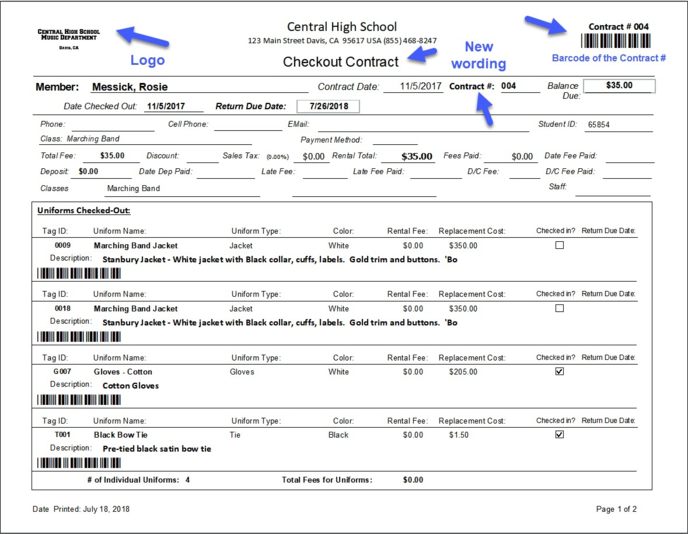The height and width of the screenshot is (534, 688).
Task: Click member name Messick, Rosie
Action: pos(129,87)
